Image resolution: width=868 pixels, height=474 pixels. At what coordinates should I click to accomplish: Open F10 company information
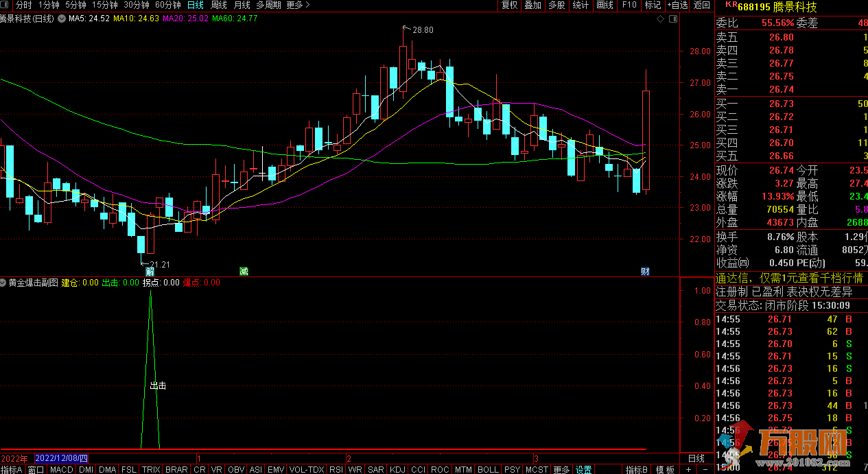[x=629, y=5]
